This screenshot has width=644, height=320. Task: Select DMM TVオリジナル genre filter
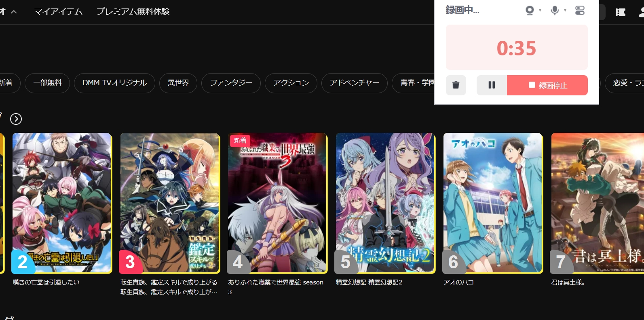pos(114,83)
